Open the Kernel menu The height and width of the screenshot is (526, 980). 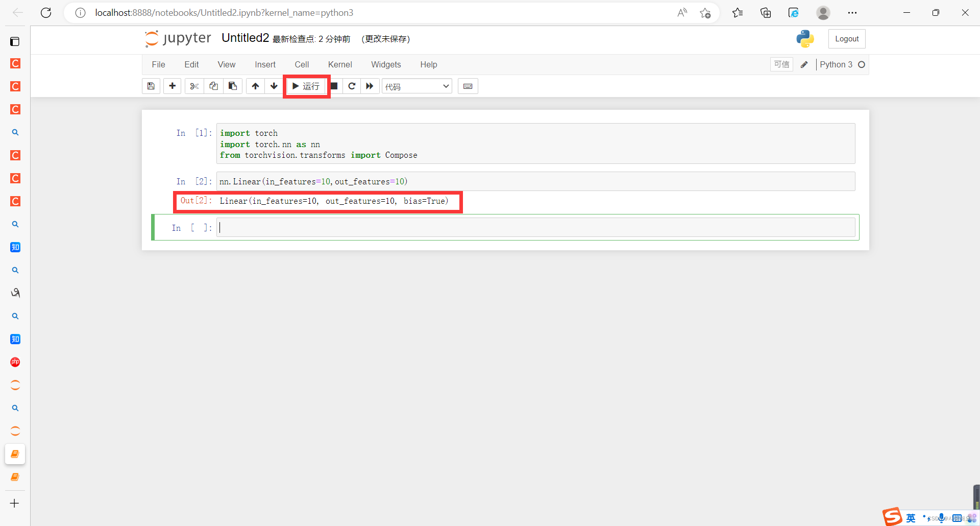point(340,64)
